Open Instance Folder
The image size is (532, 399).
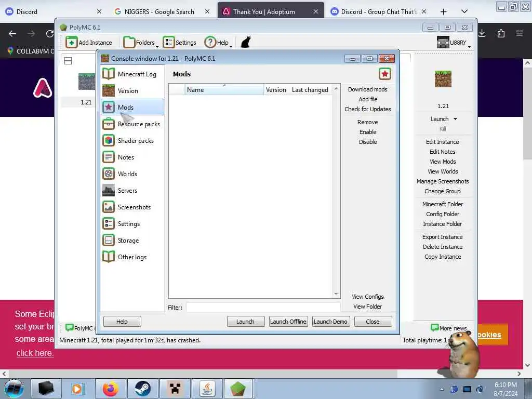point(443,223)
